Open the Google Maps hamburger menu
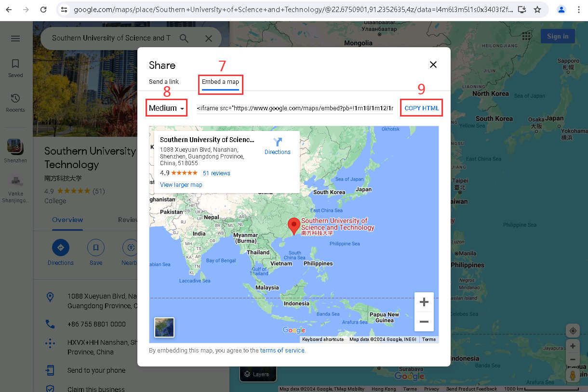The image size is (588, 392). (x=15, y=39)
